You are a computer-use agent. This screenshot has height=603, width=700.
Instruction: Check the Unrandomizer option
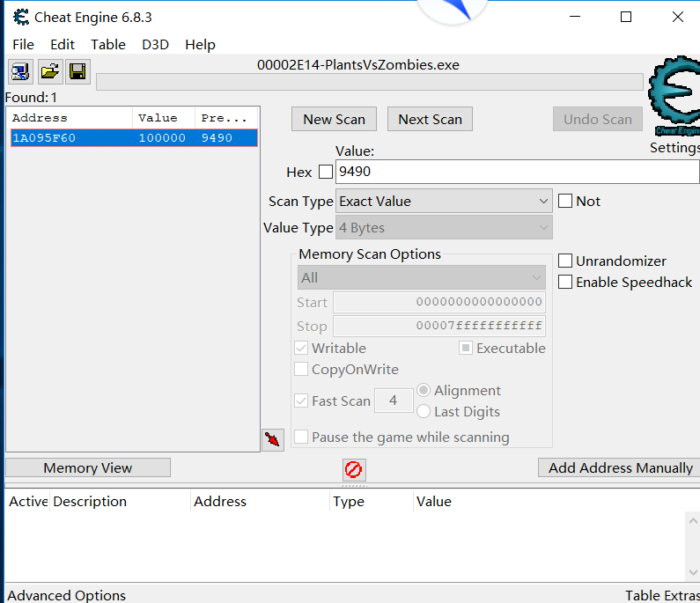coord(565,261)
